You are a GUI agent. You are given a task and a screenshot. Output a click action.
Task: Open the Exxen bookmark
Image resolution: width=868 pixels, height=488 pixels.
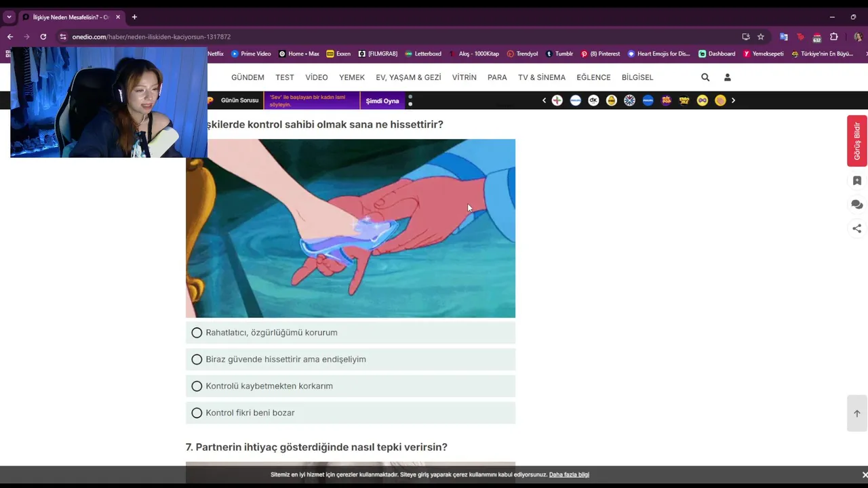338,54
